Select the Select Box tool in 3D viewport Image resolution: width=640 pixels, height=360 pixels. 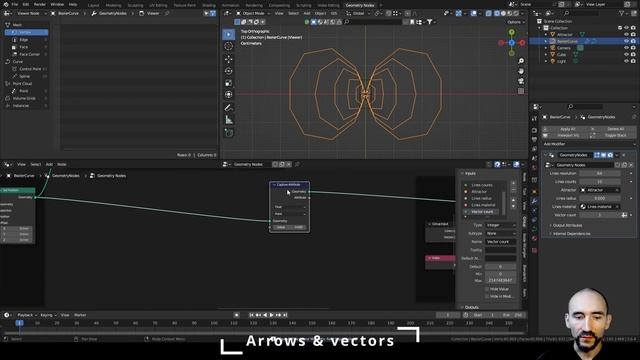(229, 34)
